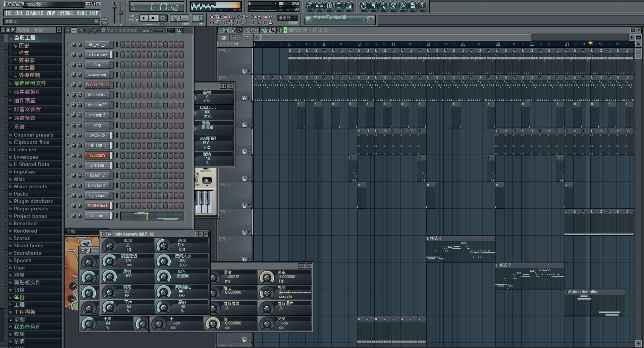This screenshot has height=348, width=644.
Task: Open the piano roll icon
Action: [329, 6]
